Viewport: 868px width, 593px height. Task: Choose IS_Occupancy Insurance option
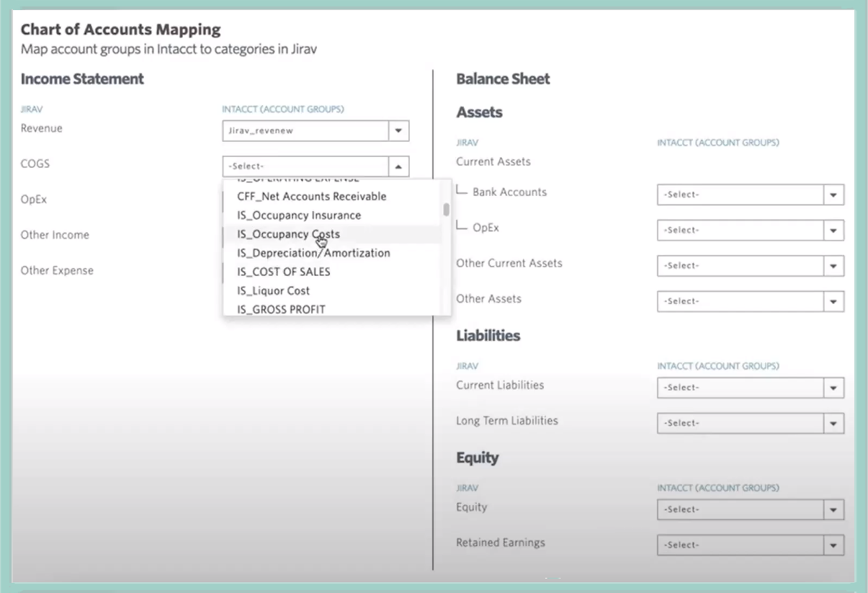(x=299, y=215)
